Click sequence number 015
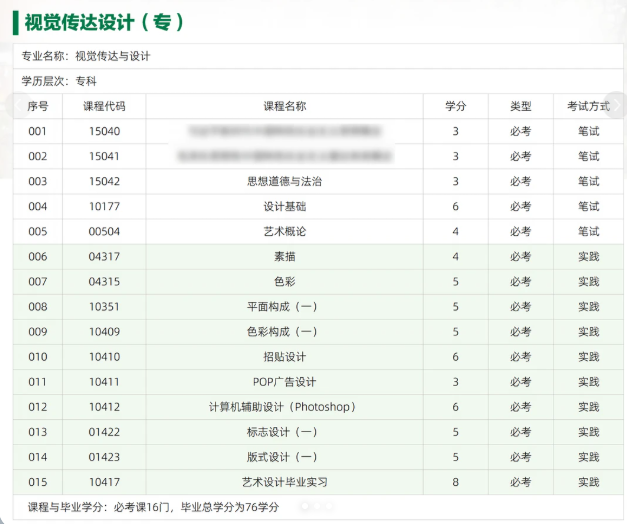The height and width of the screenshot is (524, 627). (x=38, y=482)
